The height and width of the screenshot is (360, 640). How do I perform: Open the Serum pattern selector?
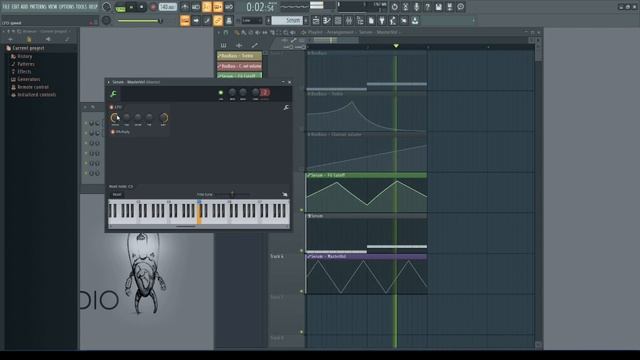click(x=288, y=20)
